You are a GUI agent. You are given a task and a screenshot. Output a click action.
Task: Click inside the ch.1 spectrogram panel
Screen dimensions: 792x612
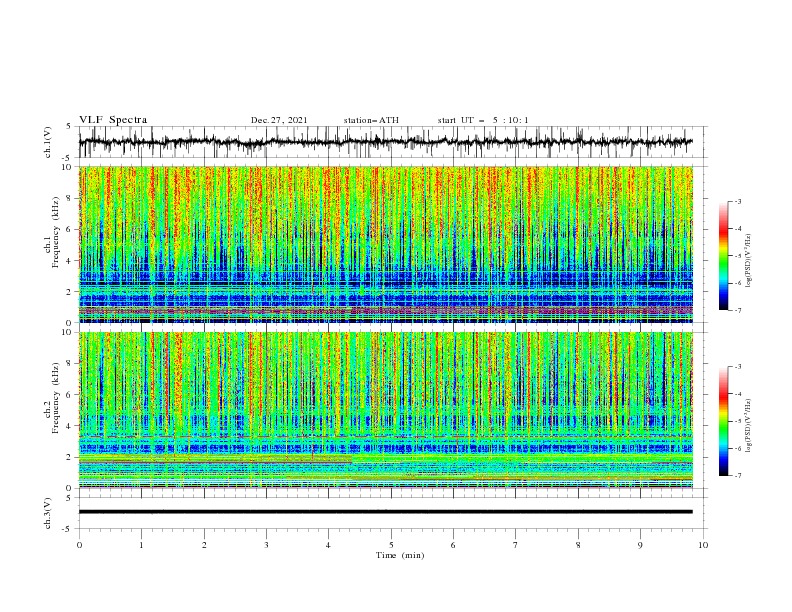click(385, 244)
